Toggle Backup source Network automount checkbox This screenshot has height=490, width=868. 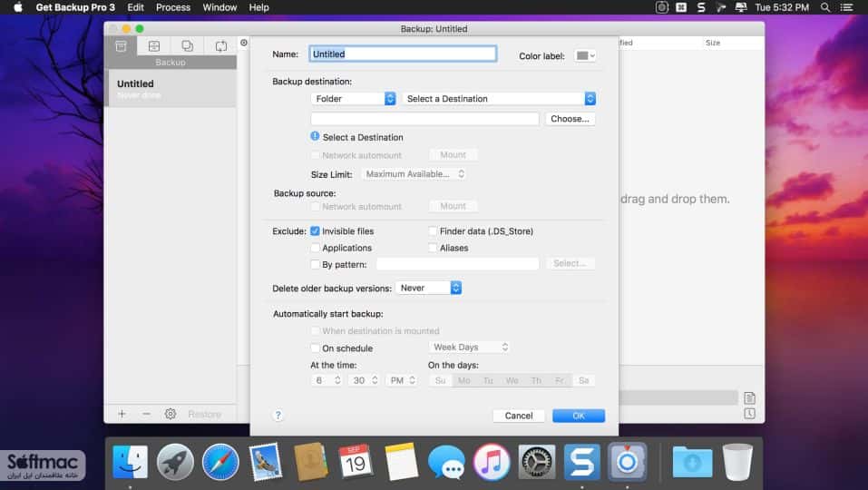coord(315,206)
